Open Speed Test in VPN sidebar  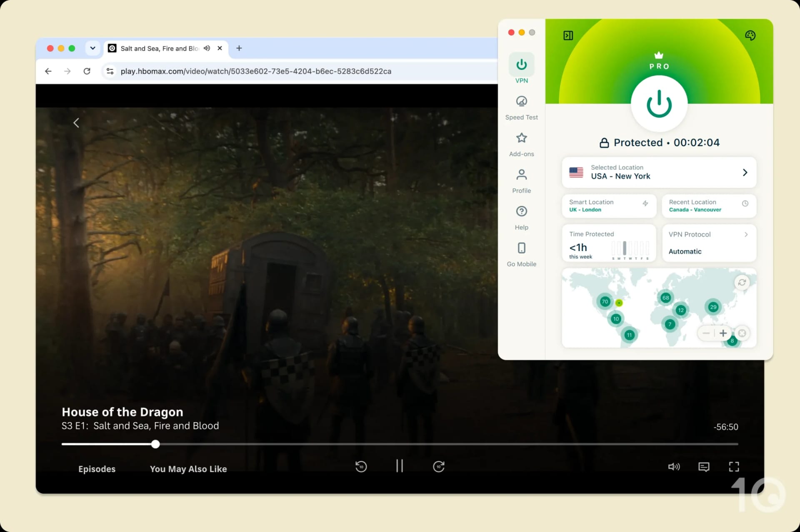pyautogui.click(x=521, y=108)
